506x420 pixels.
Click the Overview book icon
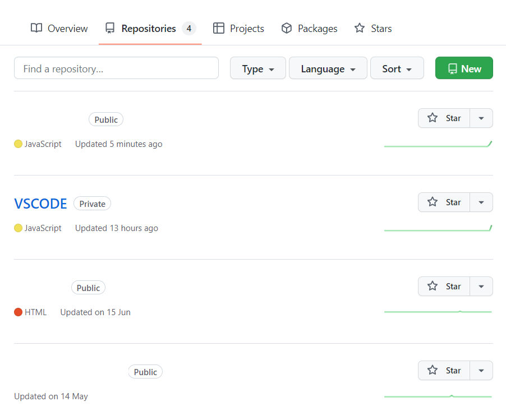click(36, 28)
